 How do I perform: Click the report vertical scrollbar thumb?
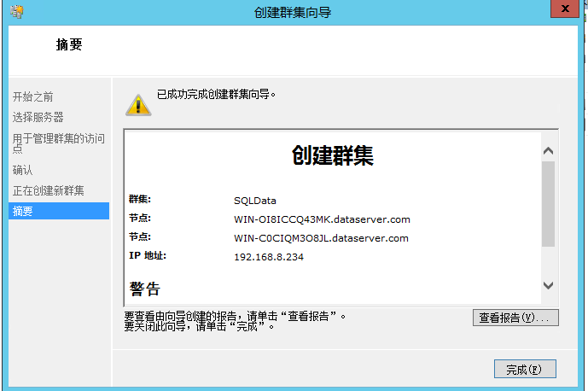point(548,204)
